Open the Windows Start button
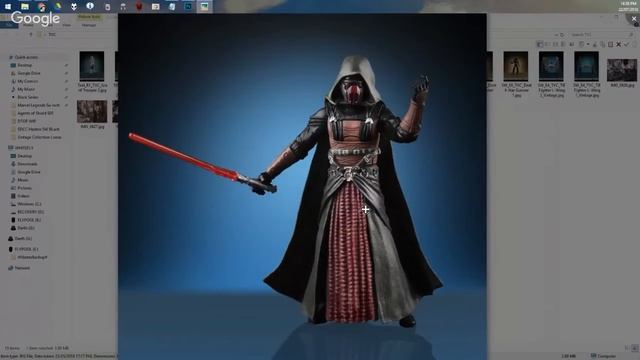This screenshot has height=360, width=640. (x=8, y=6)
